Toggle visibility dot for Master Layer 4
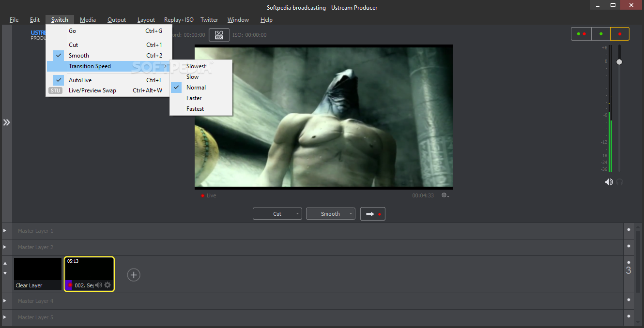 pyautogui.click(x=629, y=300)
